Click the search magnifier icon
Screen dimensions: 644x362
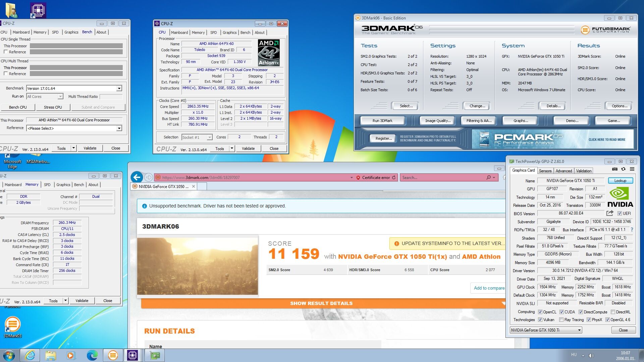coord(488,178)
